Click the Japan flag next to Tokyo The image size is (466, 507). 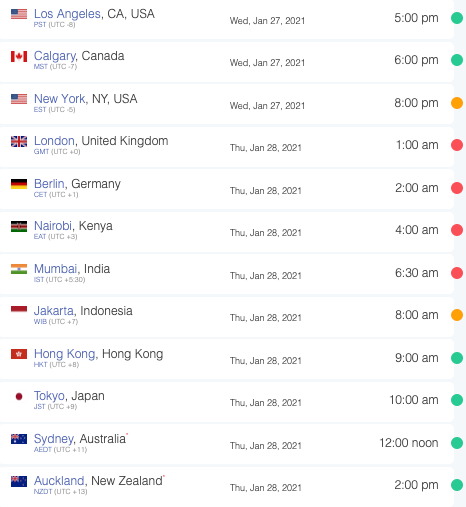click(19, 396)
